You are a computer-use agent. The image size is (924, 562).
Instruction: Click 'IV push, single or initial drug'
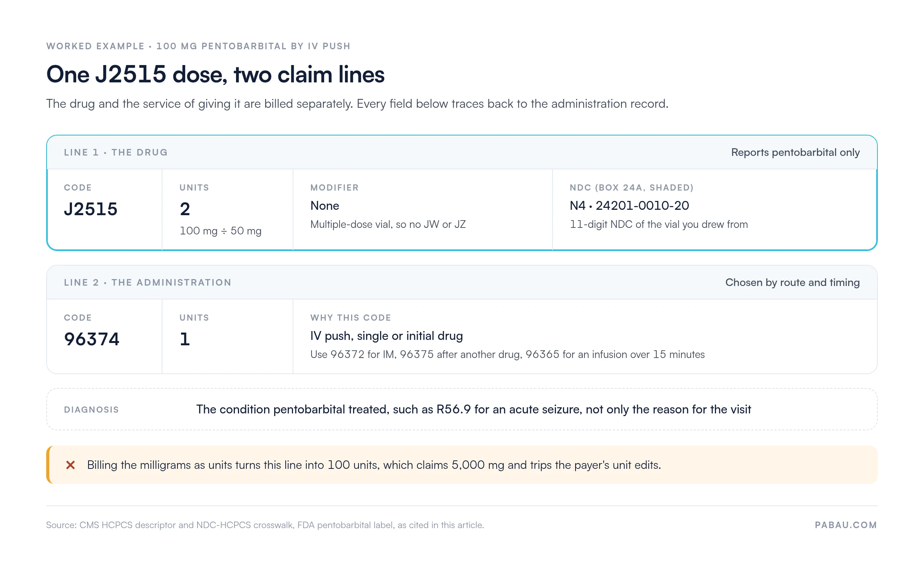pyautogui.click(x=387, y=336)
